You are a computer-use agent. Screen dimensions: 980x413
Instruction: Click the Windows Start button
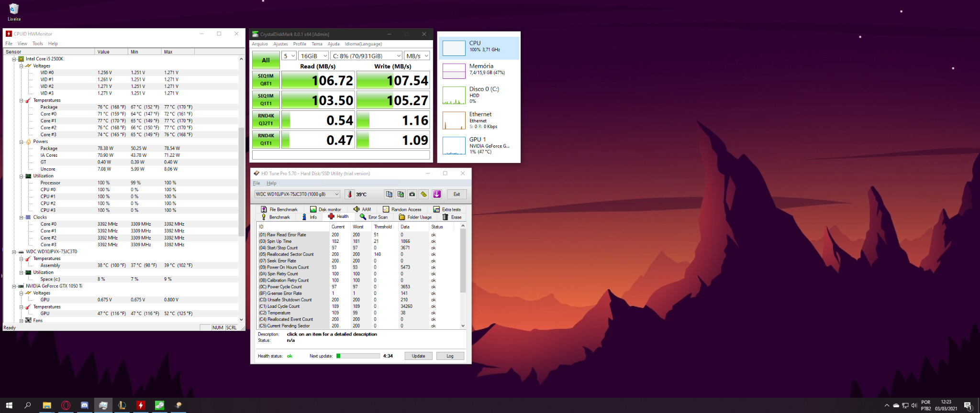(9, 405)
